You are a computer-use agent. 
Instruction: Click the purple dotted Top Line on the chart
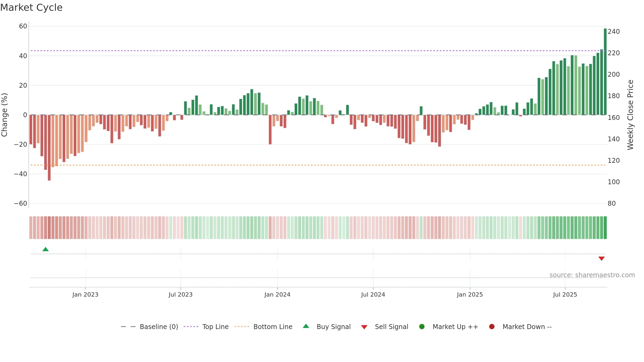(318, 51)
